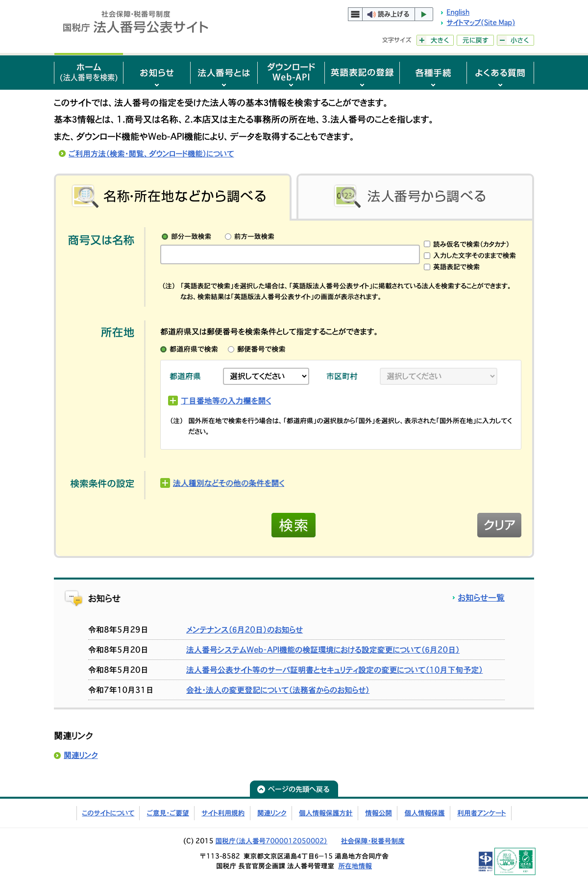Viewport: 588px width, 884px height.
Task: Open 会社・法人の変更登記について link
Action: click(x=277, y=690)
